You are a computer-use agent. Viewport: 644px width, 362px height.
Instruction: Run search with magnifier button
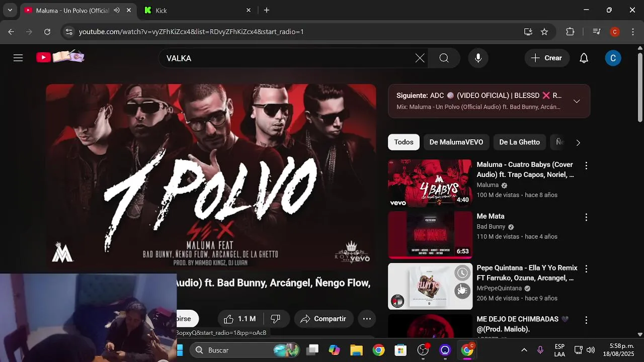tap(444, 58)
